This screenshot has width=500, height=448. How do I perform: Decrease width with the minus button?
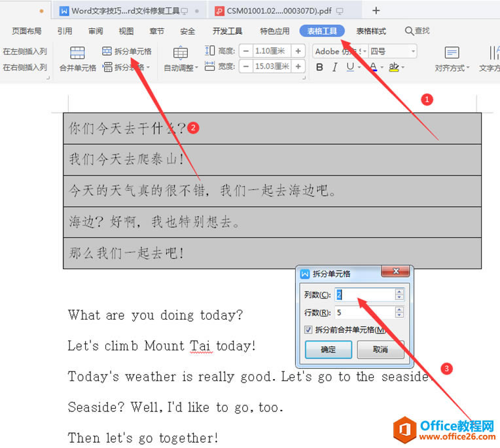point(246,66)
